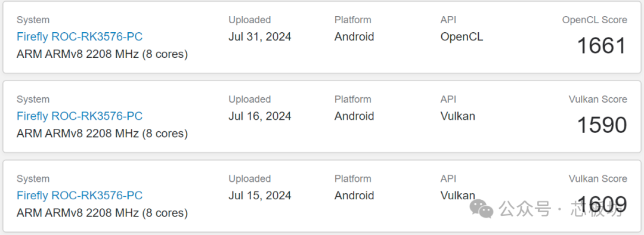Select the Vulkan score value 1609
Screen dimensions: 644x235
point(602,204)
